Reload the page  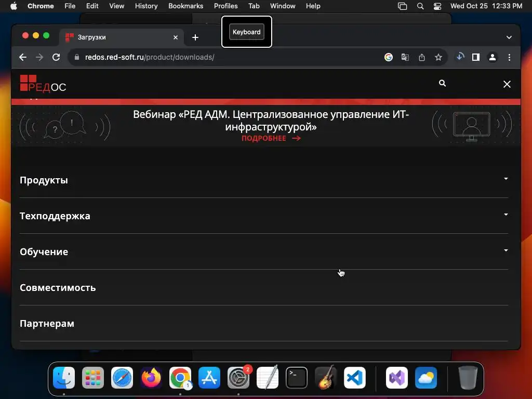(x=56, y=57)
